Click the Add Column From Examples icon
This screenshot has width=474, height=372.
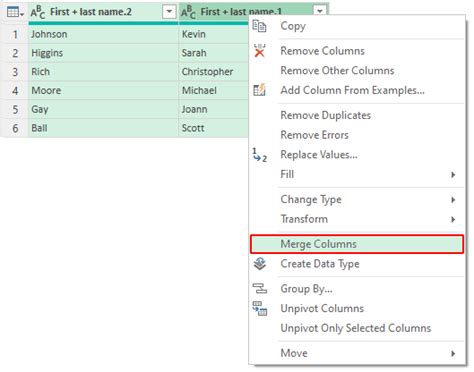click(x=259, y=90)
